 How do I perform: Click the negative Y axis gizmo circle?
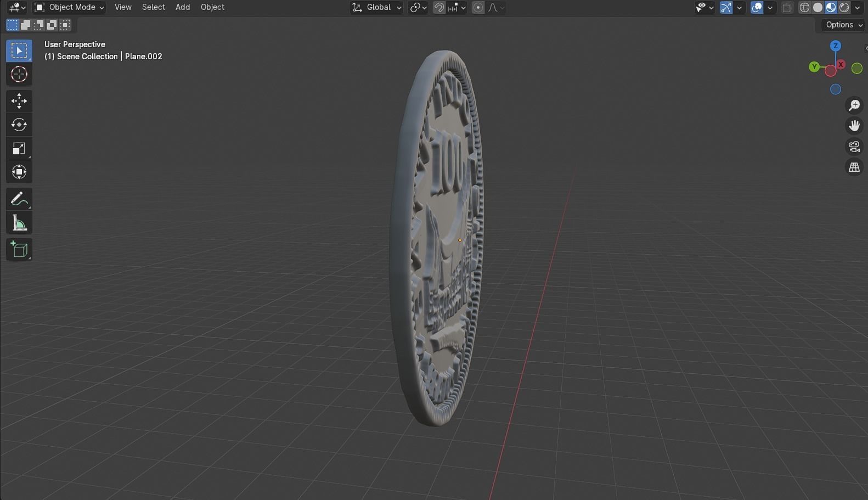(856, 69)
